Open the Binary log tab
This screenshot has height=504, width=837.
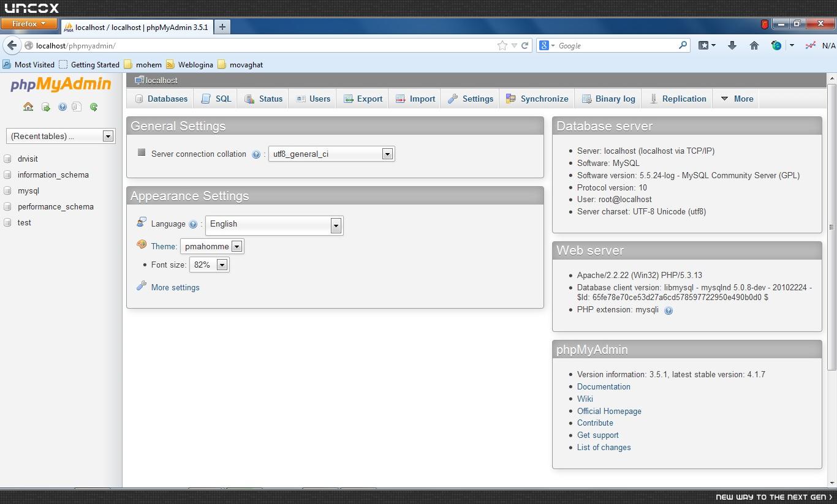pos(608,99)
